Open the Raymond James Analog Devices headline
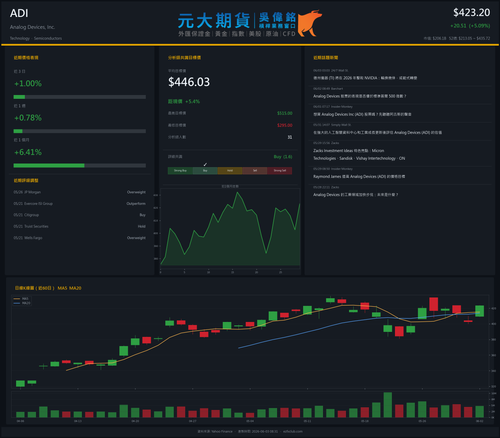 pyautogui.click(x=359, y=176)
